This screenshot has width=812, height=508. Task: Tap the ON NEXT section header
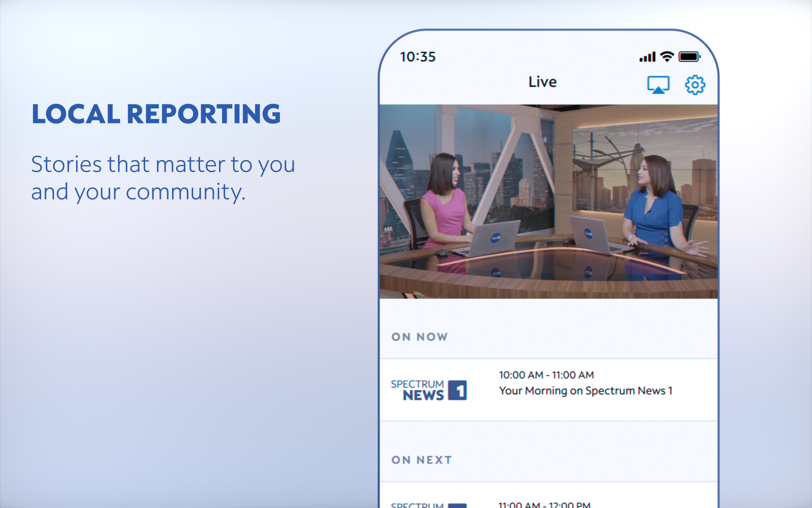(x=421, y=460)
